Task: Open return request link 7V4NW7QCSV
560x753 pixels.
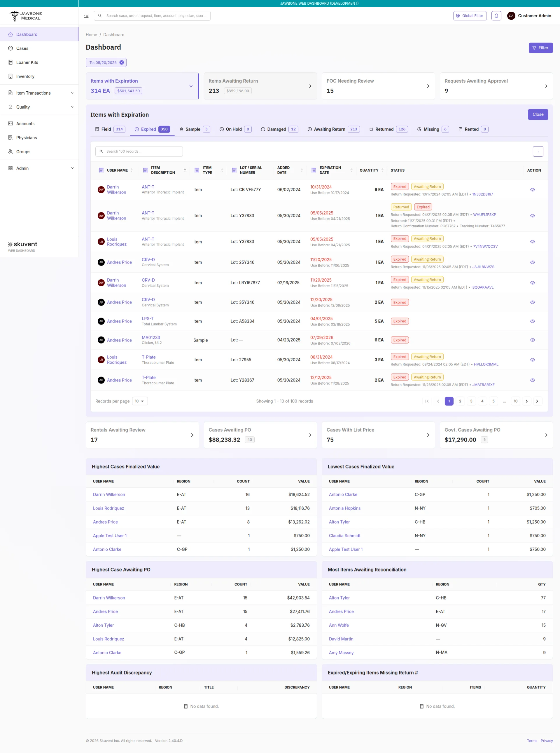Action: tap(485, 246)
